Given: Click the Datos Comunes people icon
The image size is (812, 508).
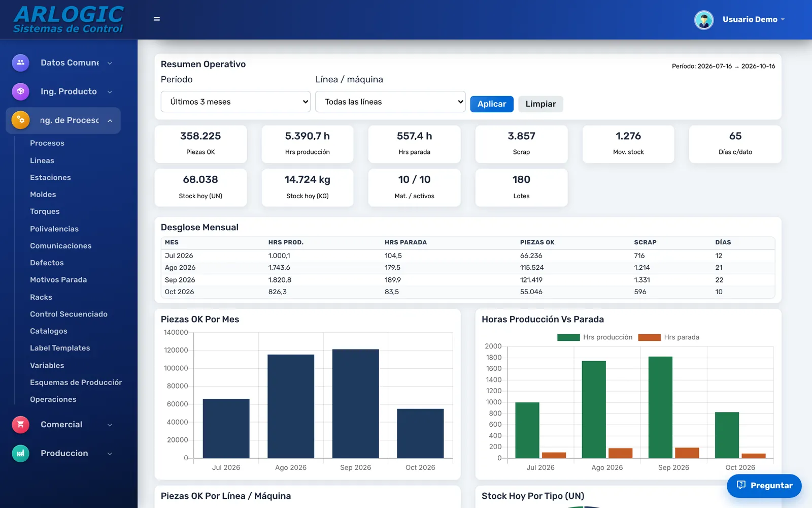Looking at the screenshot, I should point(20,62).
